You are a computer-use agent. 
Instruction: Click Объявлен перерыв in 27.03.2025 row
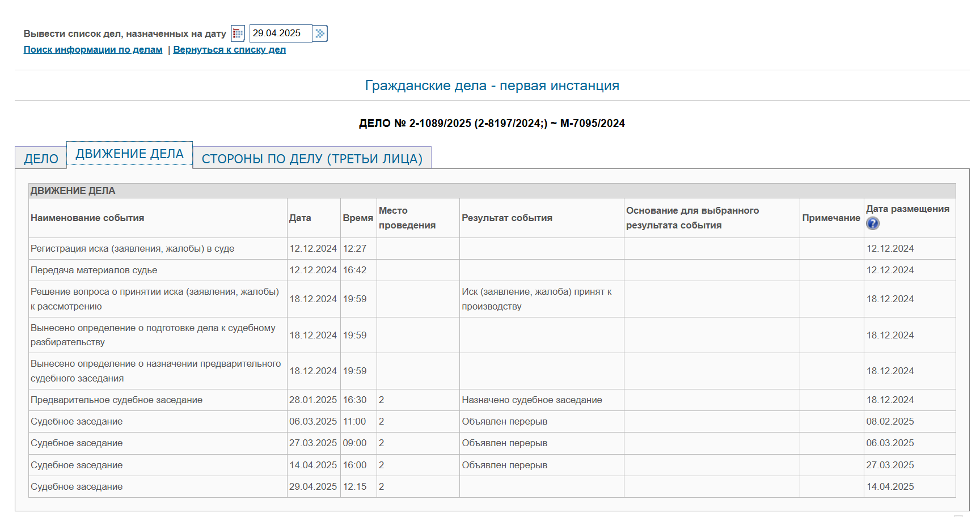[505, 443]
